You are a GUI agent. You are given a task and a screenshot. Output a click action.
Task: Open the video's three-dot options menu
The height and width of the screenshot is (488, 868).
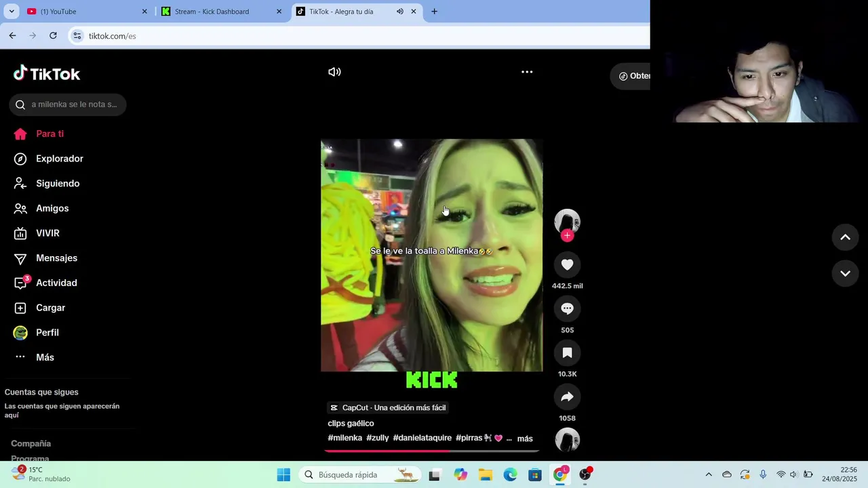pyautogui.click(x=527, y=72)
